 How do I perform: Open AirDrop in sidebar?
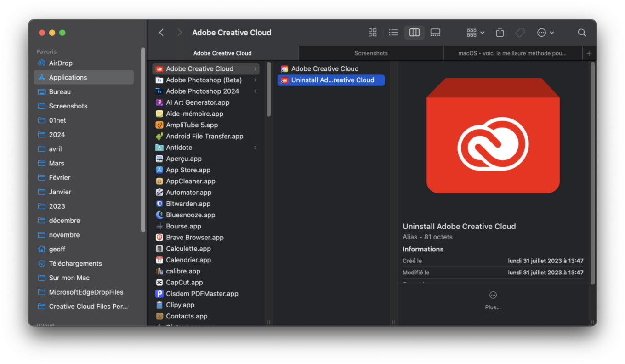[x=84, y=63]
